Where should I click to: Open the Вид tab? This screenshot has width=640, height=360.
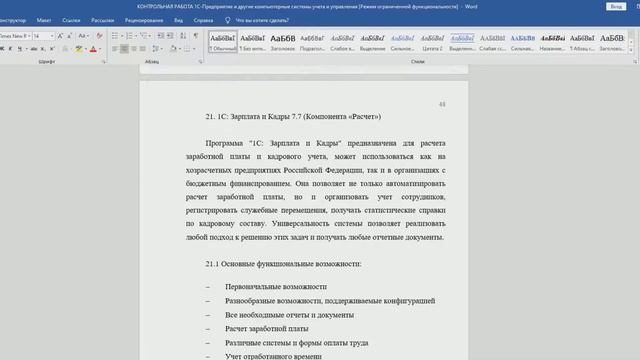[178, 20]
